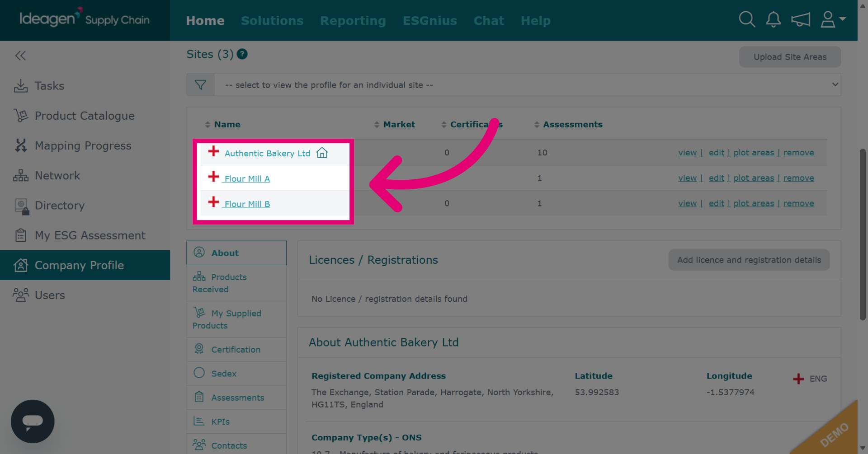The image size is (868, 454).
Task: Sort table by Certificates column
Action: 472,124
